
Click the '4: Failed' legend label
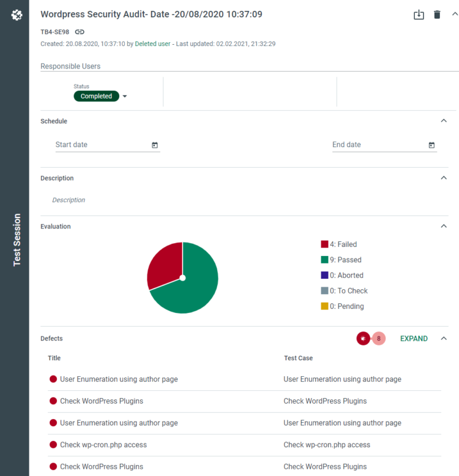pos(343,244)
